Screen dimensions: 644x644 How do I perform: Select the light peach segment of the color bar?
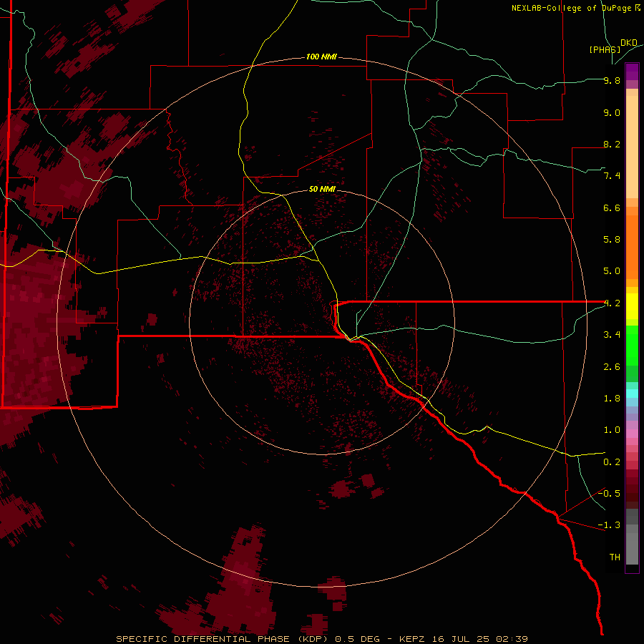click(x=632, y=147)
